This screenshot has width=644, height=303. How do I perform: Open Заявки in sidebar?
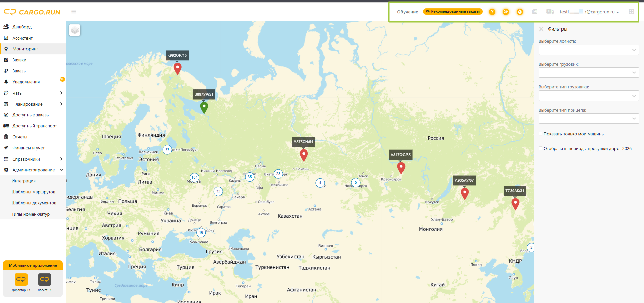click(x=33, y=60)
